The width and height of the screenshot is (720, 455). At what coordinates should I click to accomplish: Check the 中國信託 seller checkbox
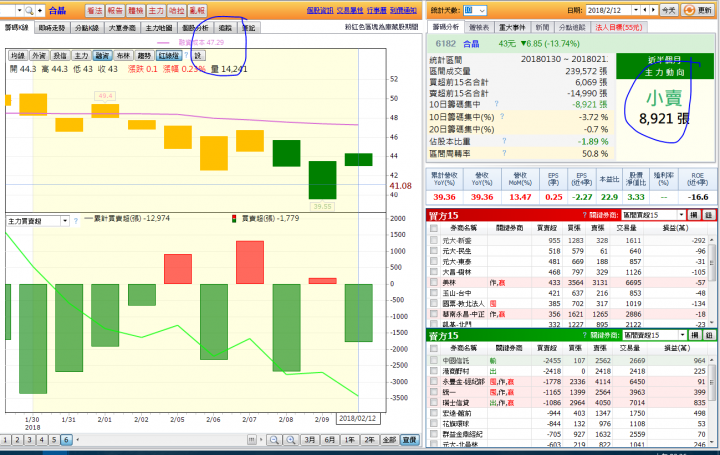tap(433, 360)
